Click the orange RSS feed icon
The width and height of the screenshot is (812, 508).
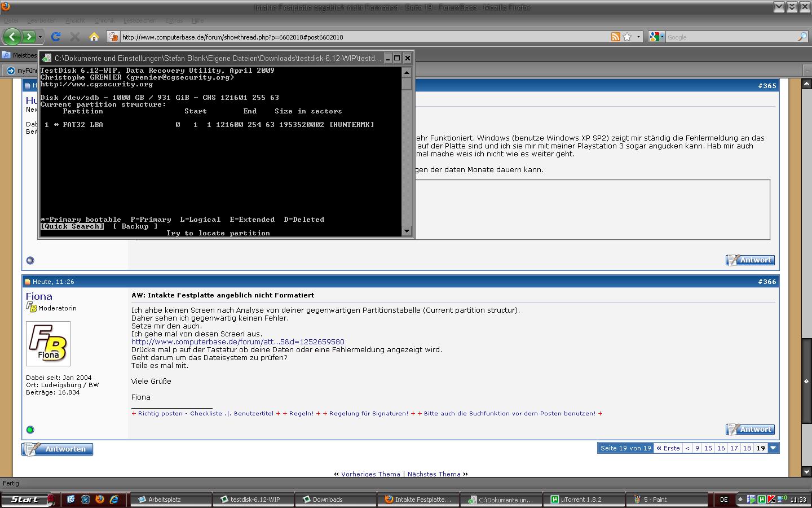pyautogui.click(x=616, y=37)
